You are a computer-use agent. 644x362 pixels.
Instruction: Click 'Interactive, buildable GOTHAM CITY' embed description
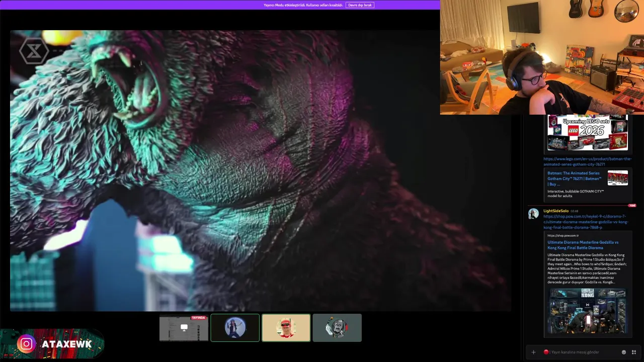click(576, 194)
